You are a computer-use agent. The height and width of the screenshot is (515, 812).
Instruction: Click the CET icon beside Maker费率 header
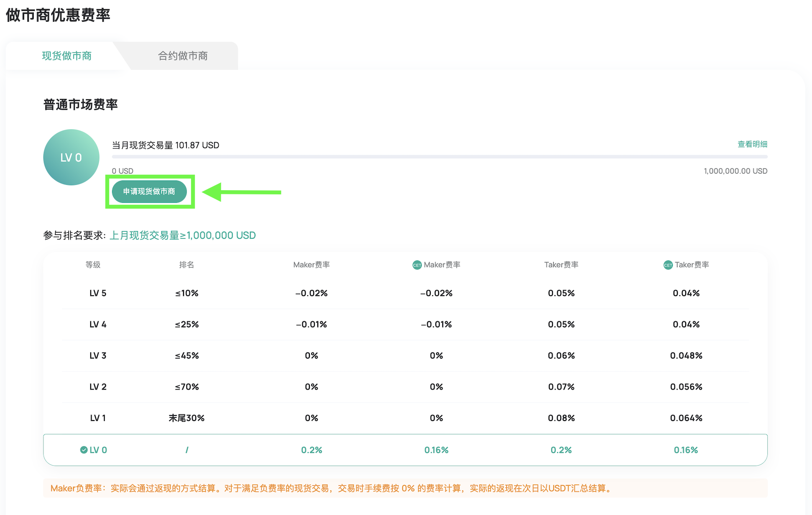(x=417, y=265)
